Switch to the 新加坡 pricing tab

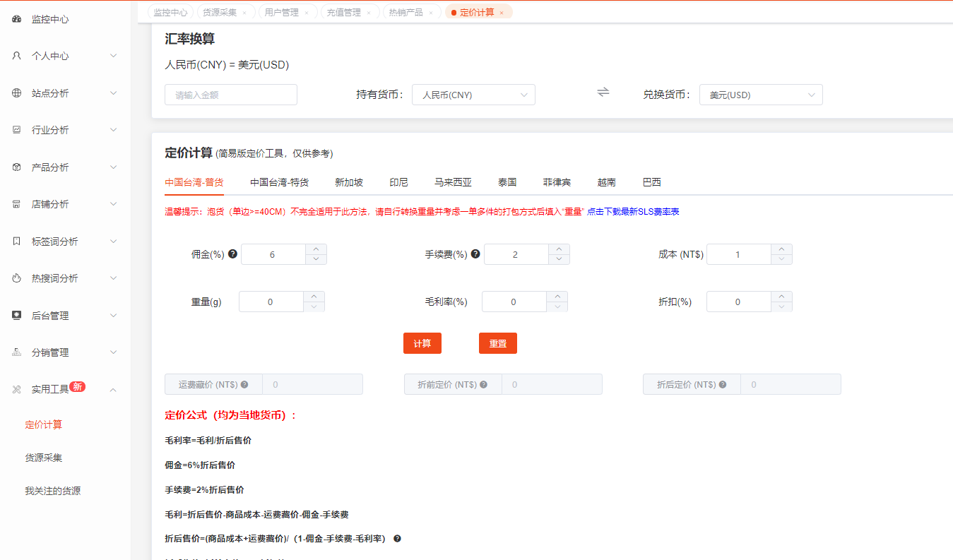(348, 181)
